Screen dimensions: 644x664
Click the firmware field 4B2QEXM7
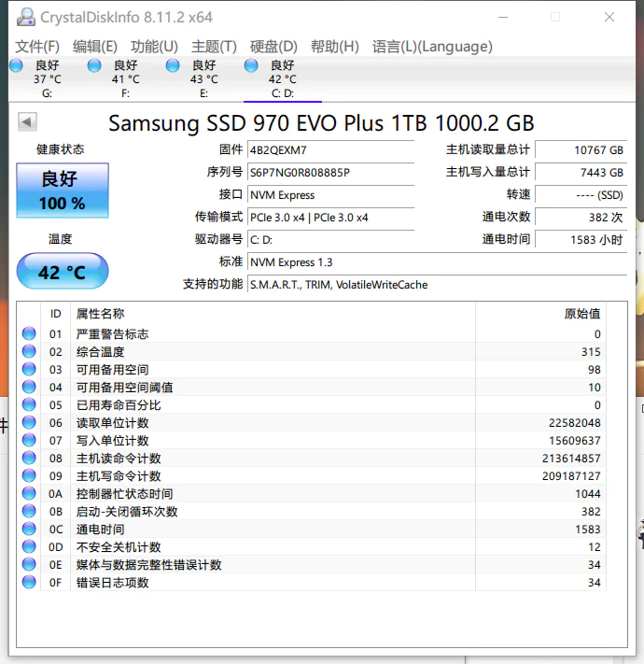pyautogui.click(x=330, y=150)
